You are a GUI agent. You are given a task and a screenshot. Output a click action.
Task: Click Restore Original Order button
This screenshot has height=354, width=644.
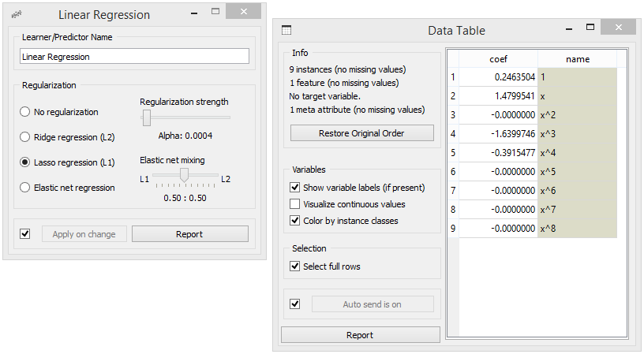(361, 133)
